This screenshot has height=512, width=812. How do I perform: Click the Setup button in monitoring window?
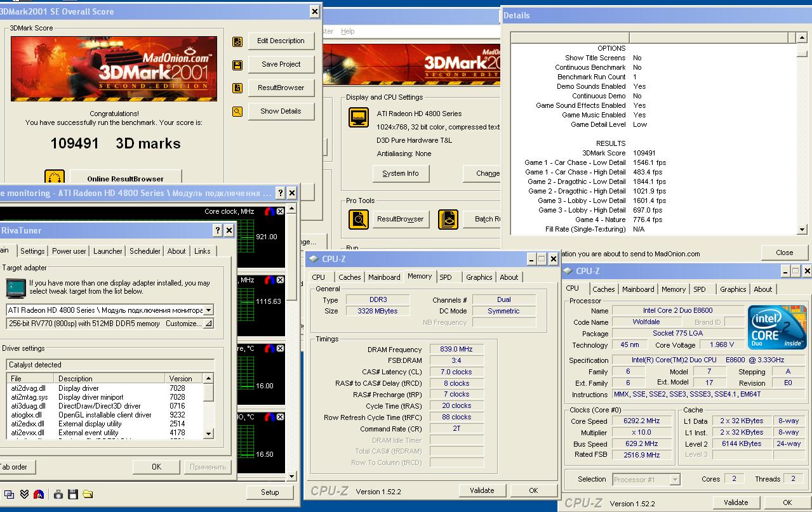[270, 492]
